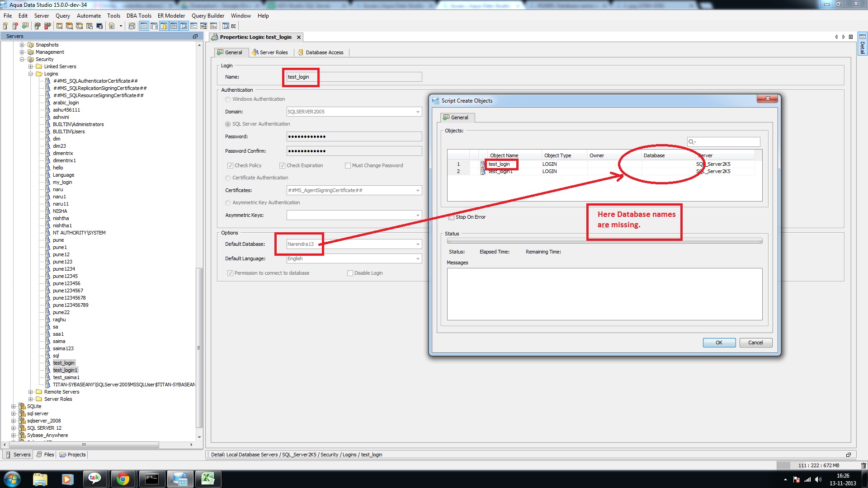868x488 pixels.
Task: Open the Domain dropdown
Action: pos(418,112)
